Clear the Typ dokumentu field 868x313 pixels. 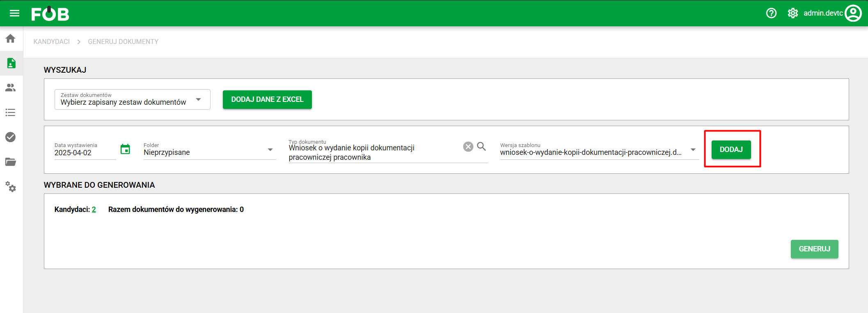tap(468, 147)
